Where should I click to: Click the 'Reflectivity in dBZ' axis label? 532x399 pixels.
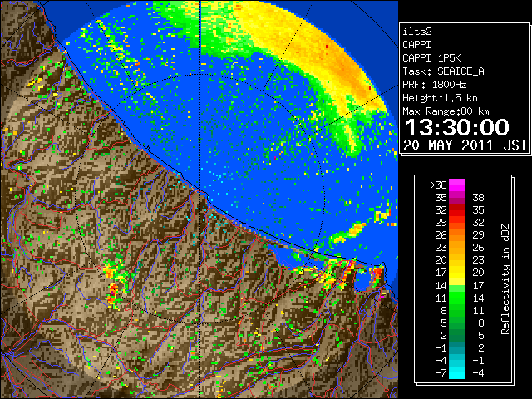(505, 279)
